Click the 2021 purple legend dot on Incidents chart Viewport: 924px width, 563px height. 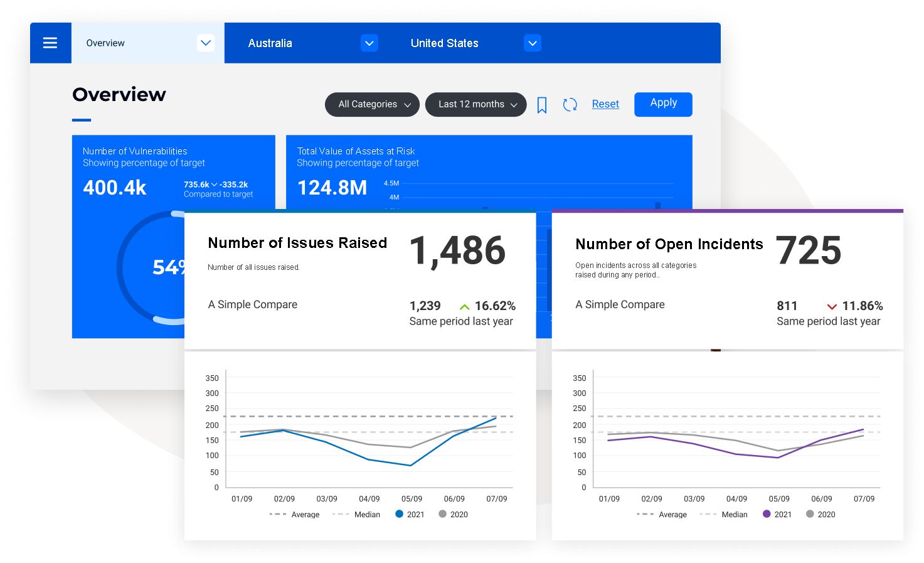click(767, 514)
